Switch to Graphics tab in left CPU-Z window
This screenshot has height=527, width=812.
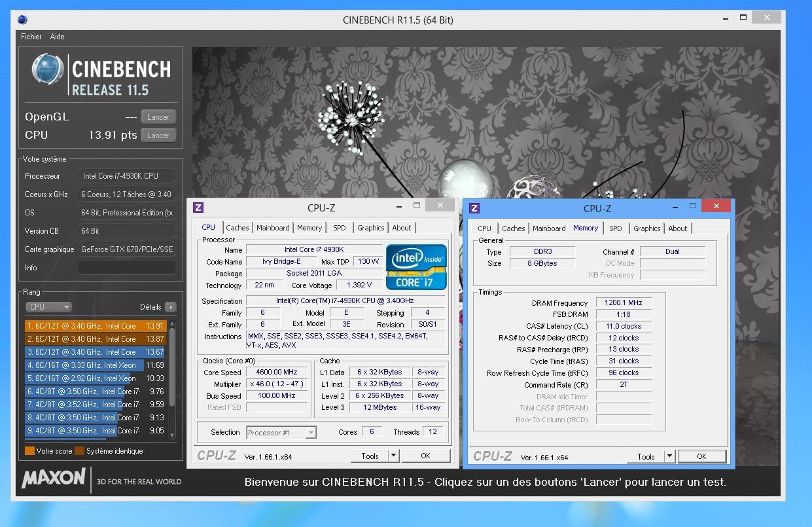tap(371, 228)
